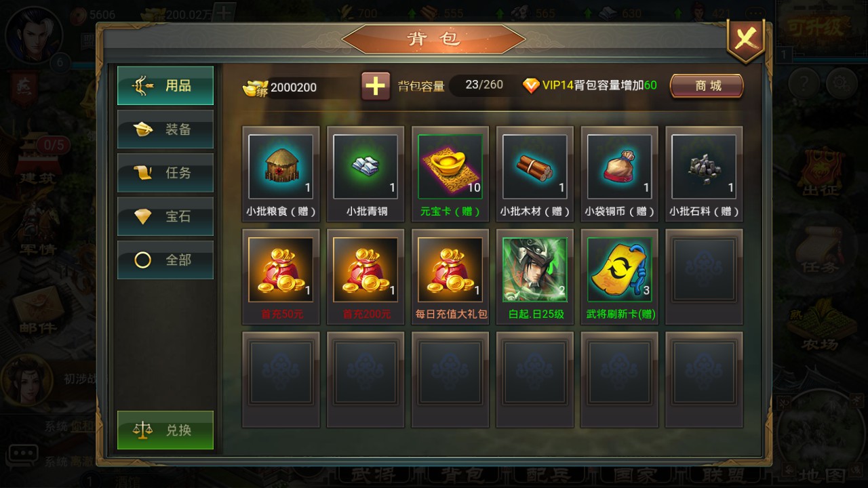Image resolution: width=868 pixels, height=488 pixels.
Task: Open the 宝石 gems tab
Action: tap(165, 216)
